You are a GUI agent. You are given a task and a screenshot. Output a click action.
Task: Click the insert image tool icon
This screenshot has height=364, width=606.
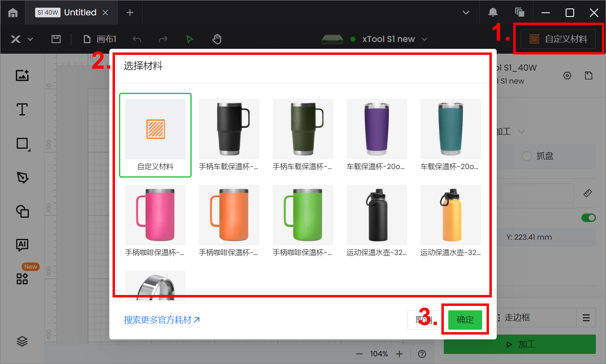coord(22,75)
